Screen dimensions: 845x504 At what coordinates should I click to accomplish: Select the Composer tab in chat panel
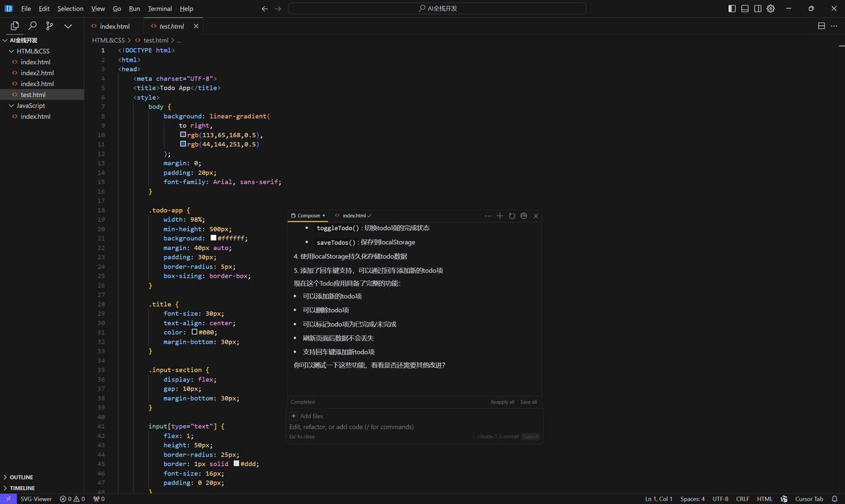308,216
